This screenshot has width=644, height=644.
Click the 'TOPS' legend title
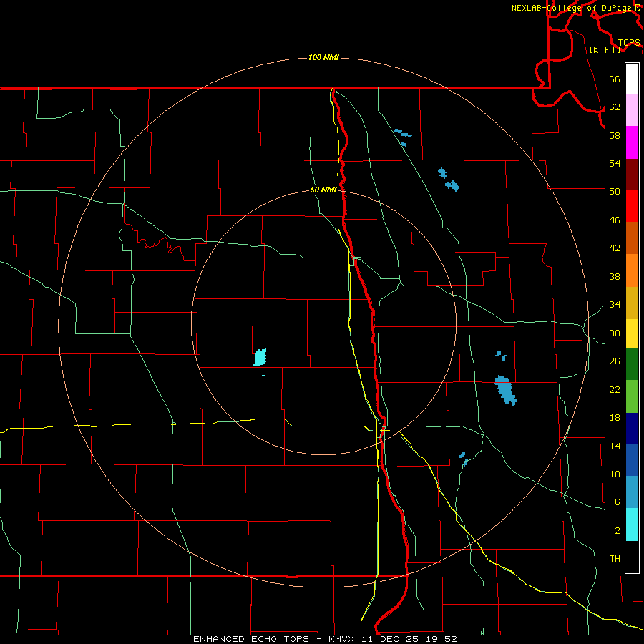click(629, 43)
